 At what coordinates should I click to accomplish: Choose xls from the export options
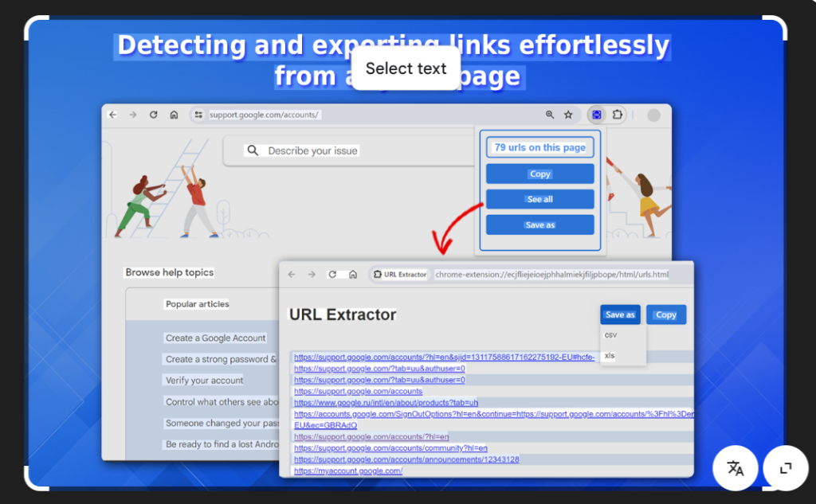610,355
